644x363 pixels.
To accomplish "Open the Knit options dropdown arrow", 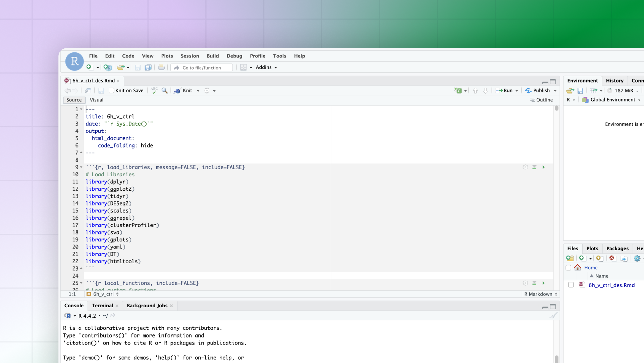I will coord(198,91).
